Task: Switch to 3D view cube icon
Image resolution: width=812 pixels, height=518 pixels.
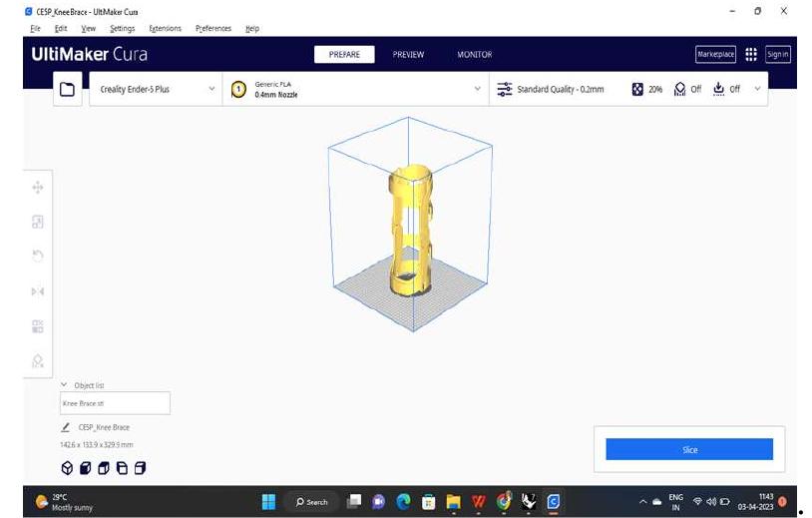Action: pos(67,468)
